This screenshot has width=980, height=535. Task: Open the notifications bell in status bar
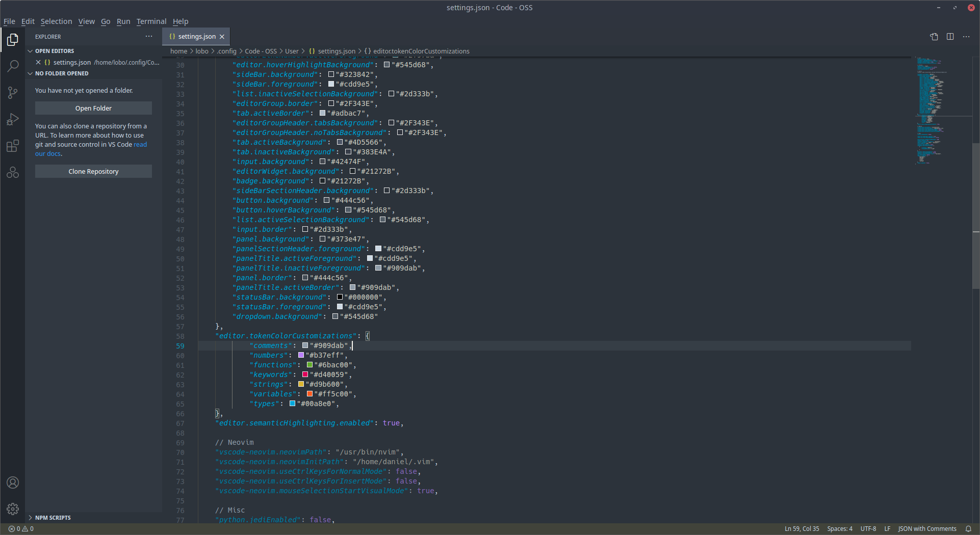coord(968,529)
